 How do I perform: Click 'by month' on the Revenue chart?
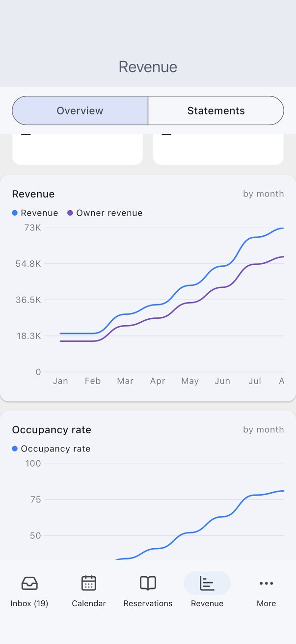click(264, 194)
